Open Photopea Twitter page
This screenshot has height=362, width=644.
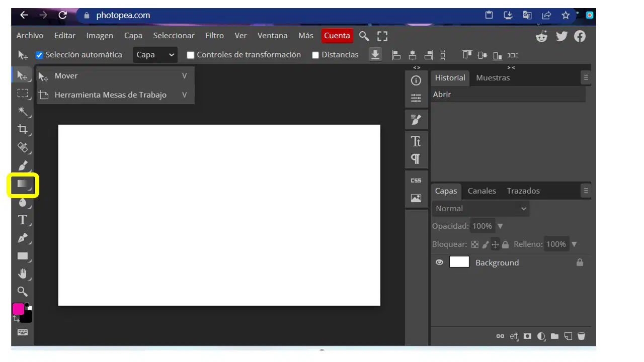pos(561,36)
